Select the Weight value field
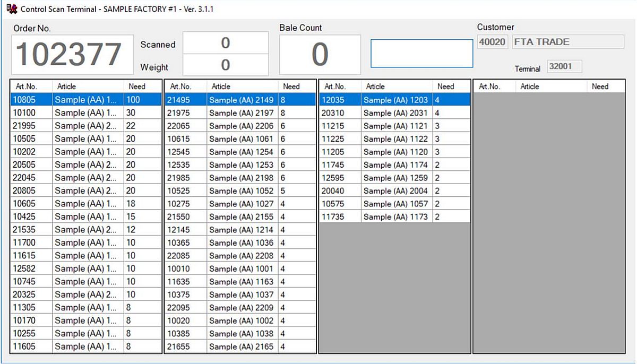Viewport: 637px width, 364px height. (x=226, y=65)
